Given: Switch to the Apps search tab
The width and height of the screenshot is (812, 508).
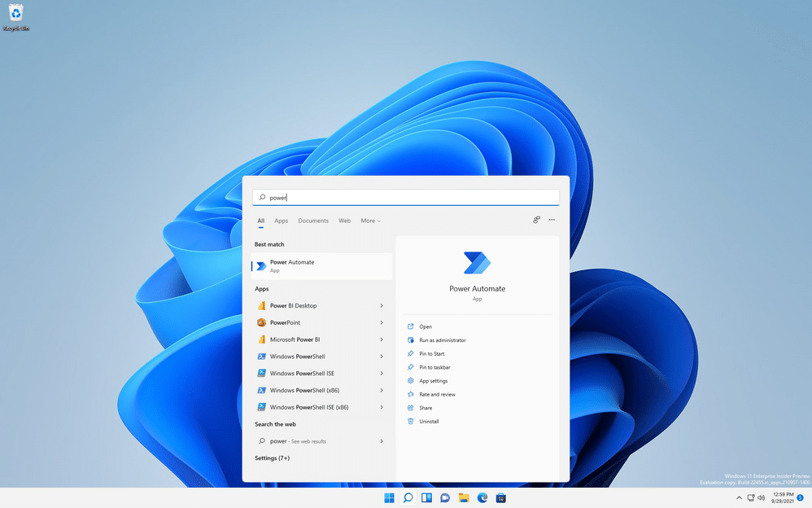Looking at the screenshot, I should pos(281,220).
